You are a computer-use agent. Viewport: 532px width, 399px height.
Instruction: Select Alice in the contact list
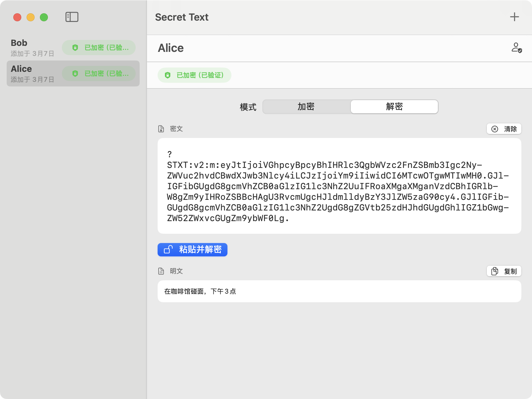click(33, 73)
